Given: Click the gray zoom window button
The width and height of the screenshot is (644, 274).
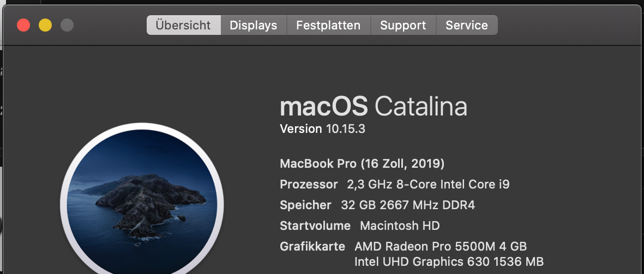Looking at the screenshot, I should click(67, 25).
